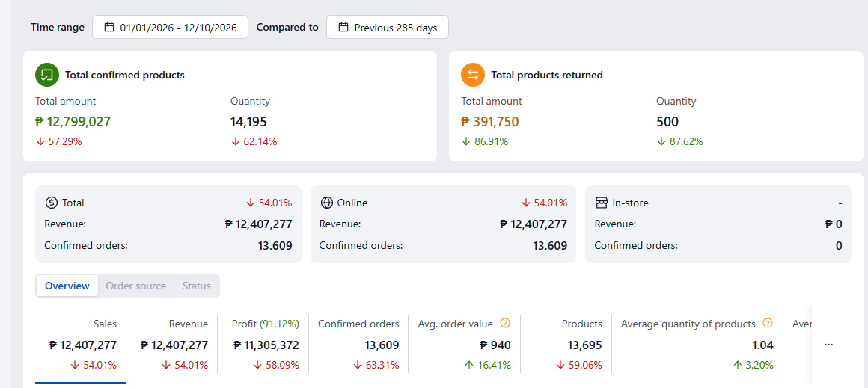Click the 58.09% profit decrease
868x388 pixels.
275,366
